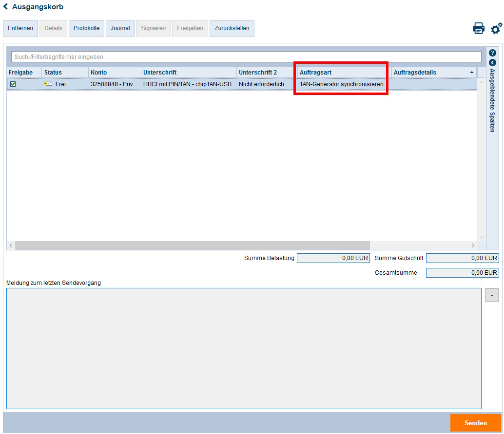Screen dimensions: 504x434
Task: Click the Entfernen button
Action: (x=20, y=28)
